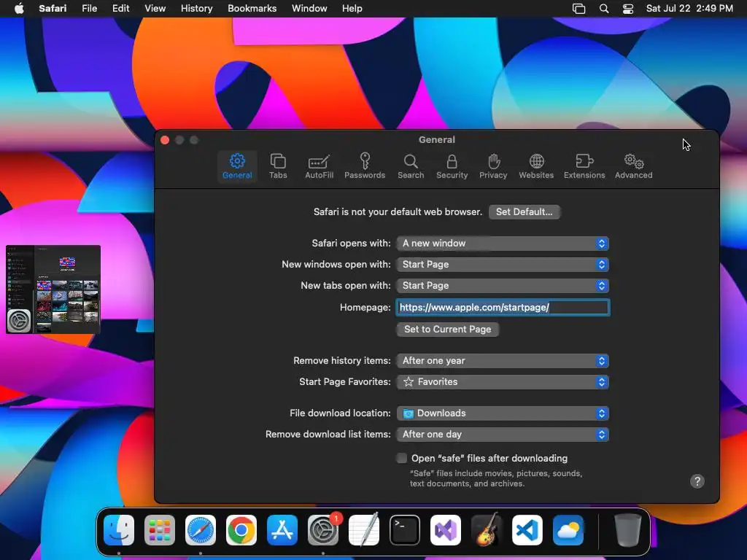Open the AutoFill preferences pane
Viewport: 747px width, 560px height.
coord(319,166)
